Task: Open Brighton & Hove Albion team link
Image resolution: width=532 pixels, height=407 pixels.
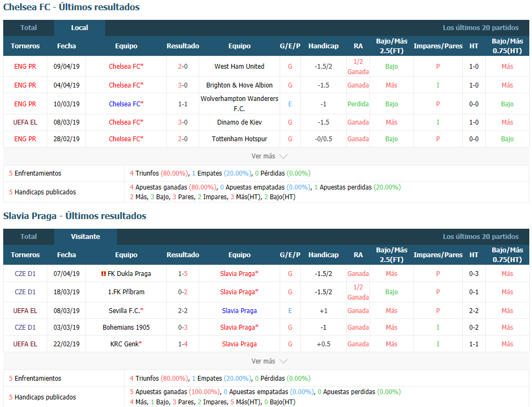Action: coord(239,85)
